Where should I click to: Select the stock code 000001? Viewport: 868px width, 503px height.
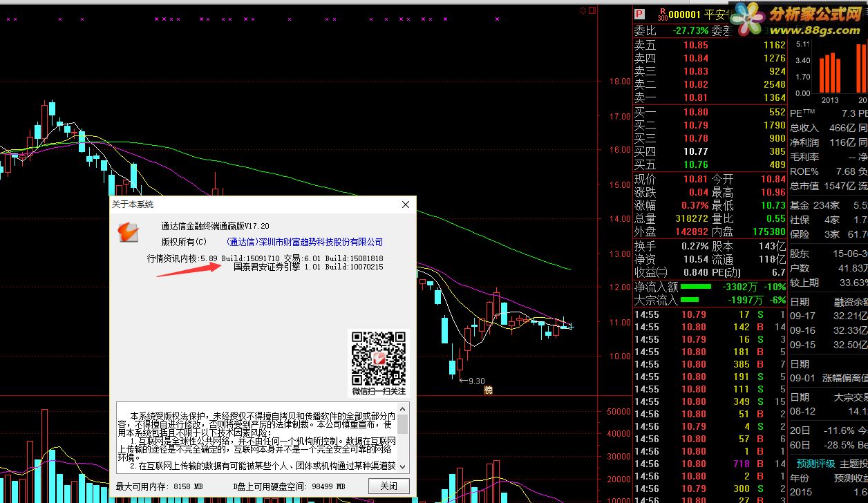pos(685,14)
